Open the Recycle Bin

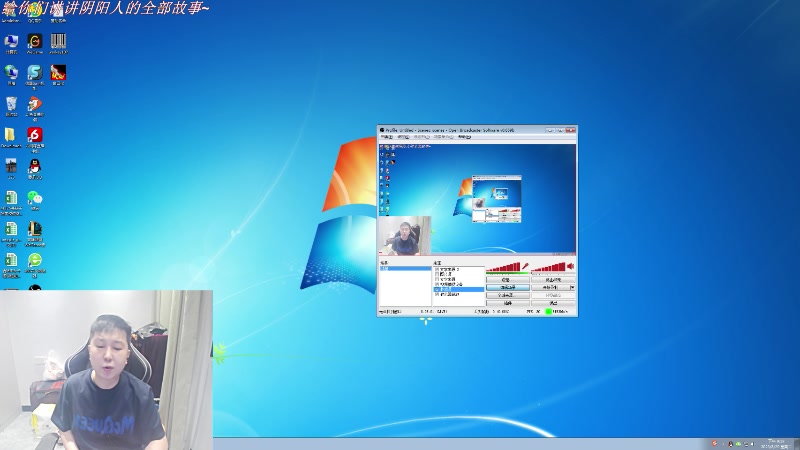[x=11, y=105]
